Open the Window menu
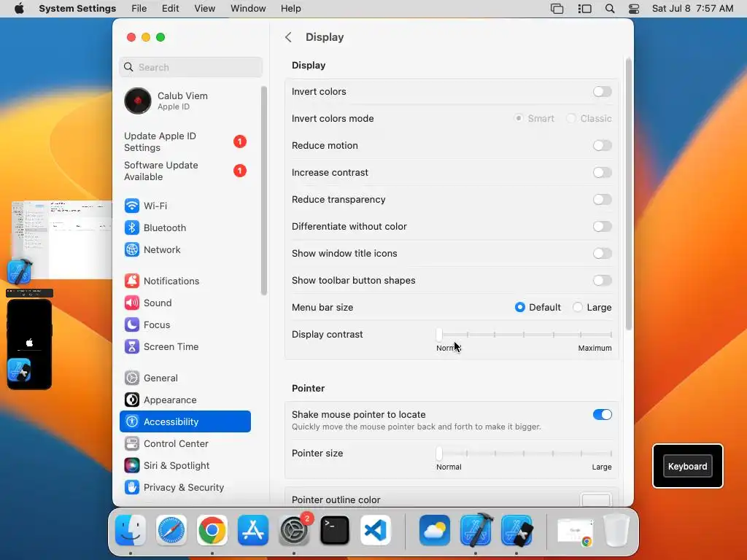This screenshot has height=560, width=747. (x=248, y=9)
